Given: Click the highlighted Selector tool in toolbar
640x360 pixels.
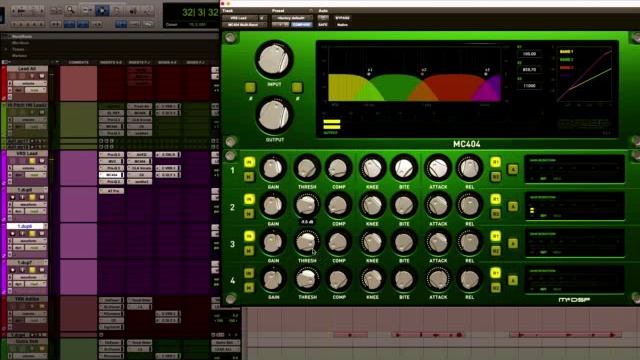Looking at the screenshot, I should (102, 10).
